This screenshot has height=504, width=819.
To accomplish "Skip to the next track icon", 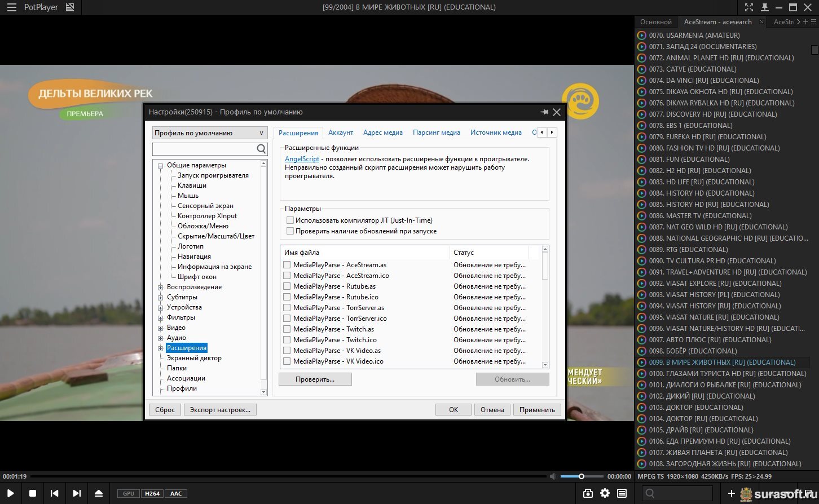I will point(77,493).
